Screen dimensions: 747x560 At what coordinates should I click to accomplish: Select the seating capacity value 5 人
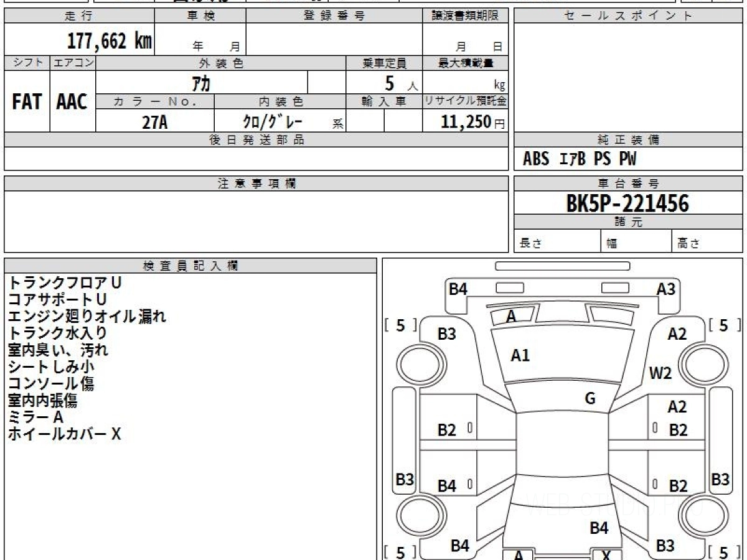click(401, 83)
